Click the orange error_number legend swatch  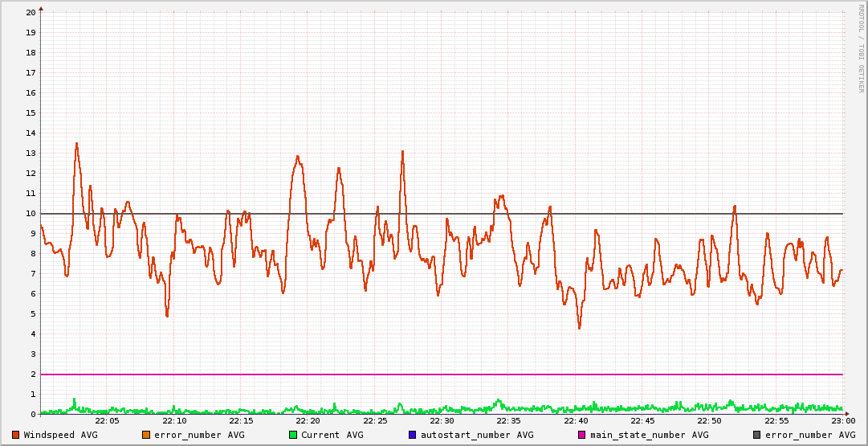[x=145, y=435]
